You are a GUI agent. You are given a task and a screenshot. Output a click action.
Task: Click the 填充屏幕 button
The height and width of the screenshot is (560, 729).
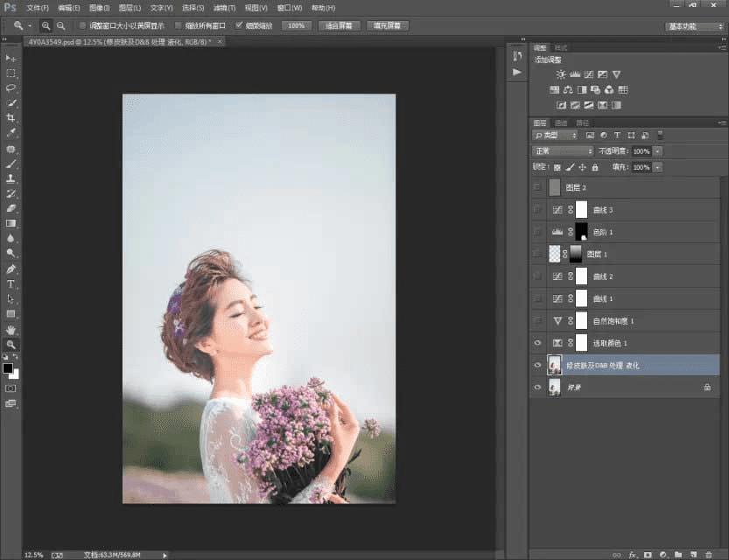click(x=388, y=26)
